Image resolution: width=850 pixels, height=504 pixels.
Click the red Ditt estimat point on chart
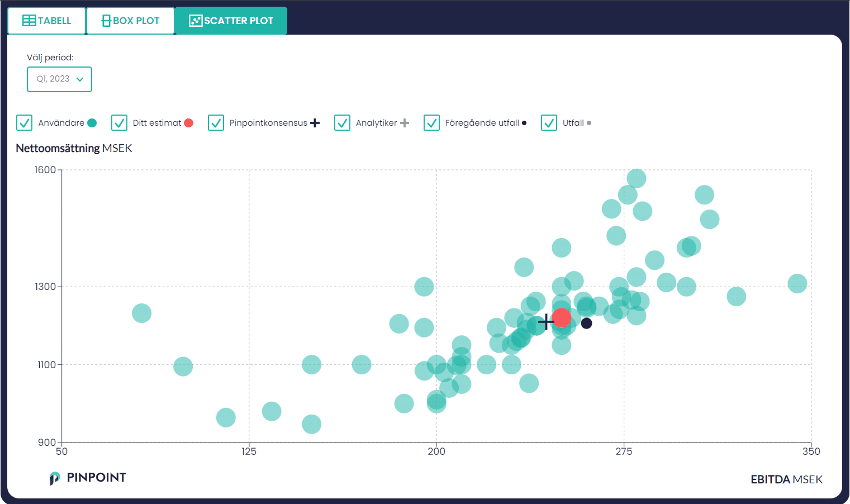coord(562,318)
